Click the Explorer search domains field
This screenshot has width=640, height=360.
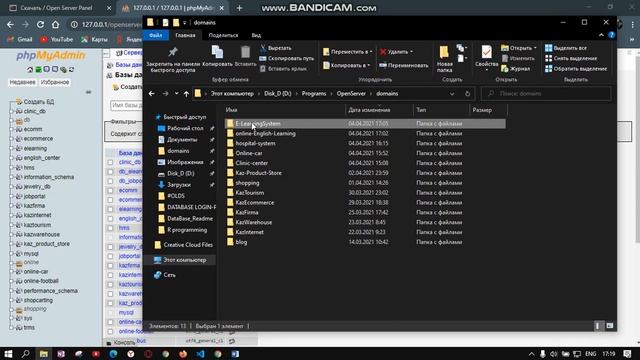click(546, 93)
